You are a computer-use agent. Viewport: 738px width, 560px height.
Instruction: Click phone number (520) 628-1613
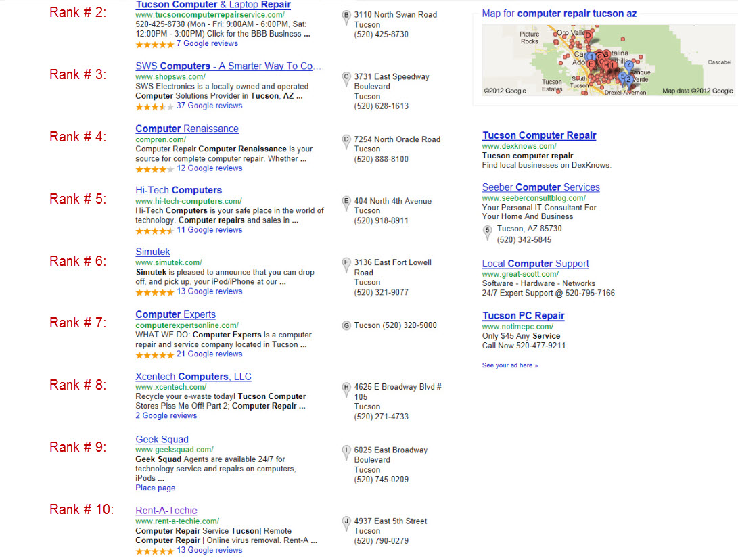[x=382, y=106]
